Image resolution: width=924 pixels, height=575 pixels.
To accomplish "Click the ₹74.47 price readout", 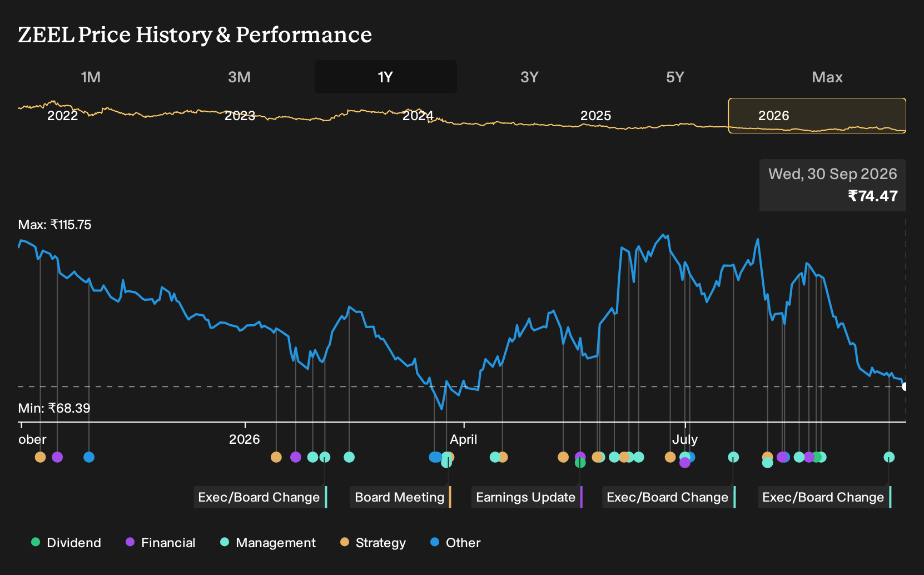I will tap(873, 196).
